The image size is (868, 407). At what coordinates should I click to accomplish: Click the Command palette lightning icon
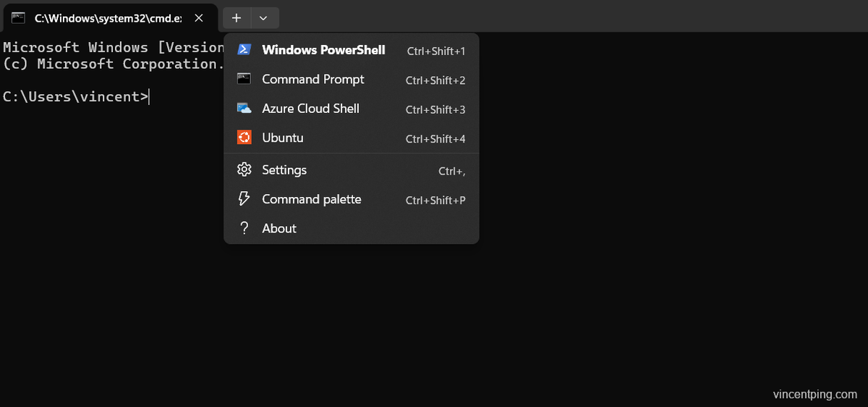click(244, 199)
